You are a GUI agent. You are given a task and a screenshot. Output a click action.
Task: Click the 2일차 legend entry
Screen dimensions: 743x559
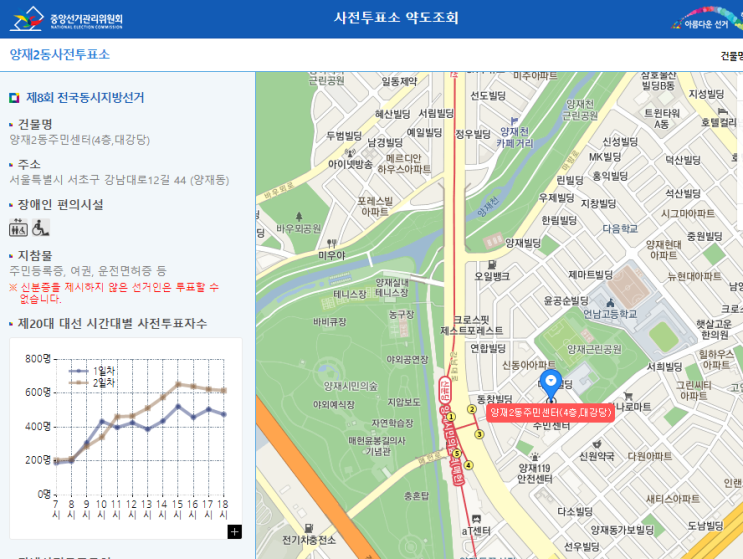pos(92,383)
